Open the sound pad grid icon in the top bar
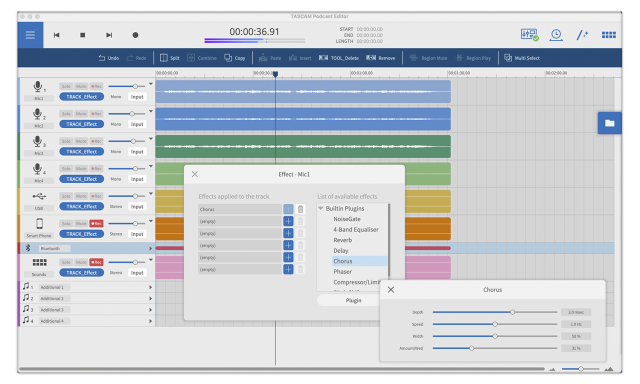Image resolution: width=640 pixels, height=384 pixels. tap(609, 35)
